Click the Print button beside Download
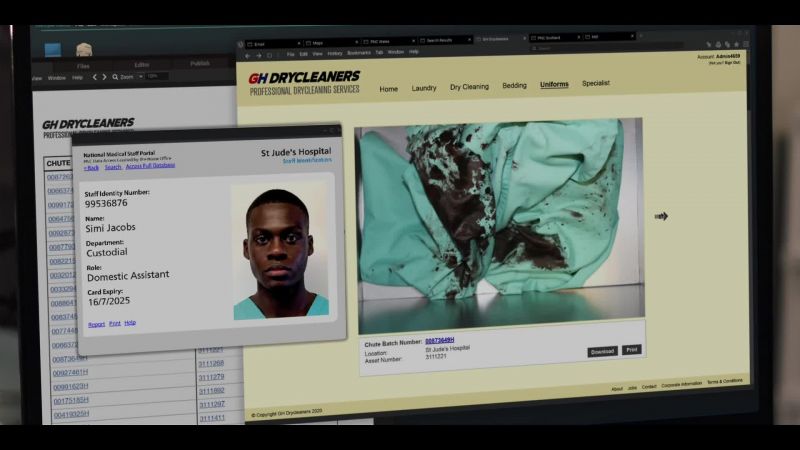Screen dimensions: 800x450 632,350
